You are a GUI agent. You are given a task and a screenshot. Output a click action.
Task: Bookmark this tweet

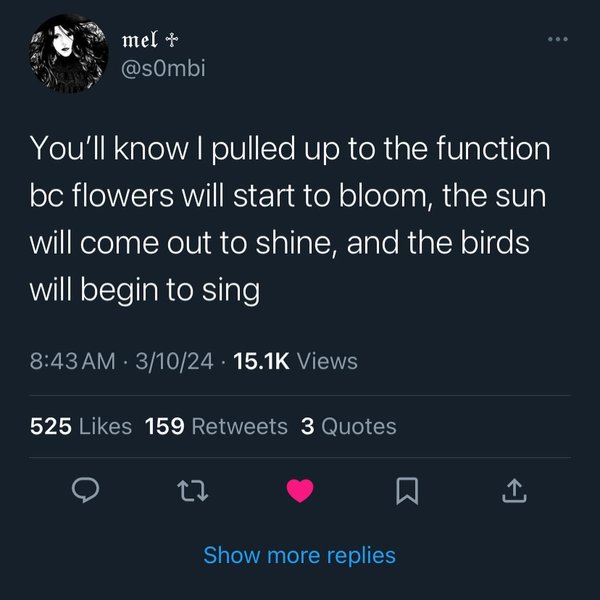click(x=406, y=490)
